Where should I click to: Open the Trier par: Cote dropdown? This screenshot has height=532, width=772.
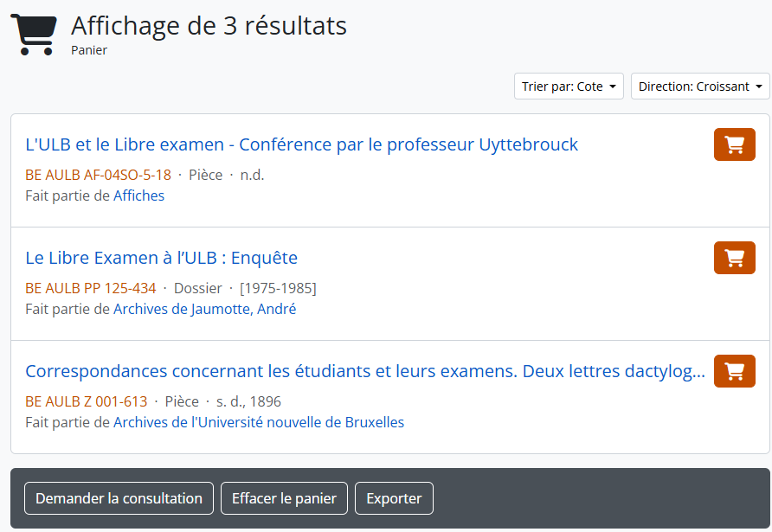[569, 87]
